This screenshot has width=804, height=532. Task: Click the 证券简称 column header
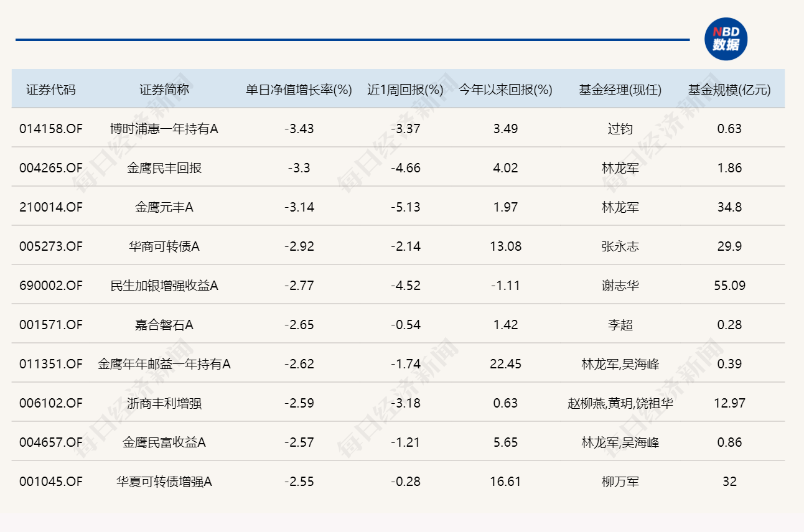point(164,90)
